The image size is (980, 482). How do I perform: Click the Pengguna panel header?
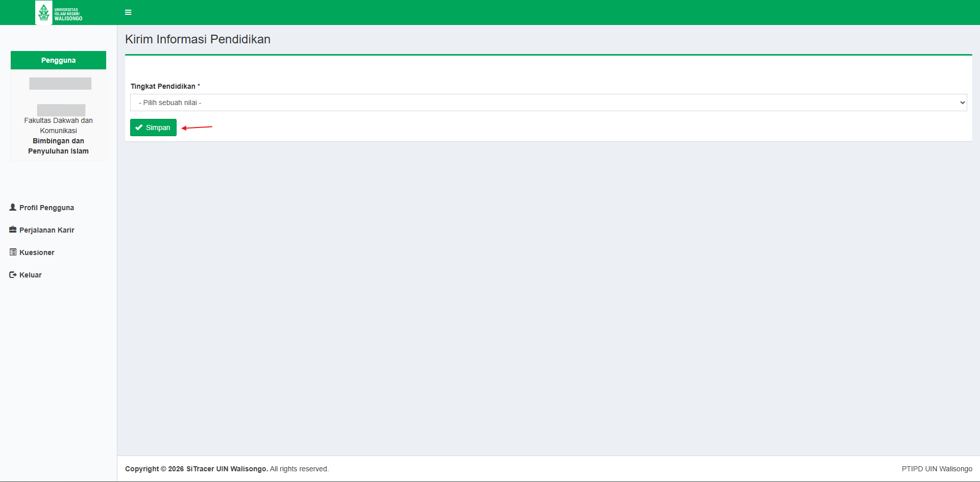coord(58,60)
